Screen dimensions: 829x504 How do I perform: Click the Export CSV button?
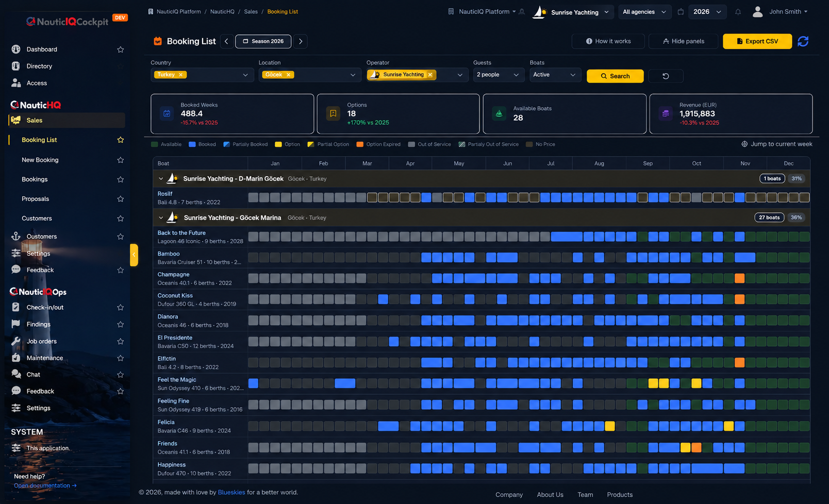coord(757,41)
